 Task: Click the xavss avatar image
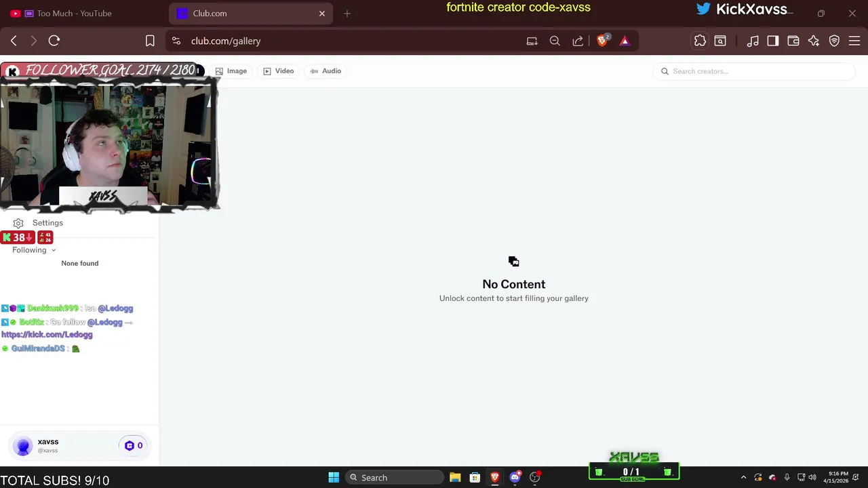[x=24, y=446]
